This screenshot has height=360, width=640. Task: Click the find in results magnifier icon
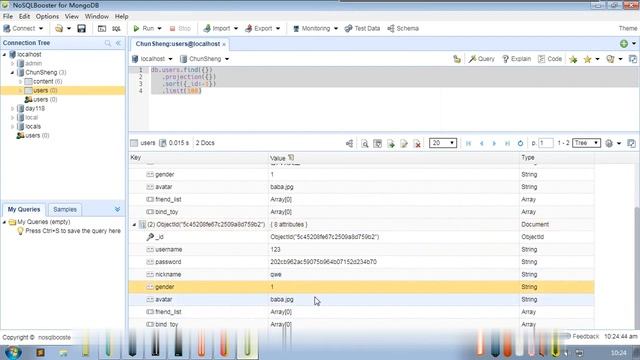point(364,143)
